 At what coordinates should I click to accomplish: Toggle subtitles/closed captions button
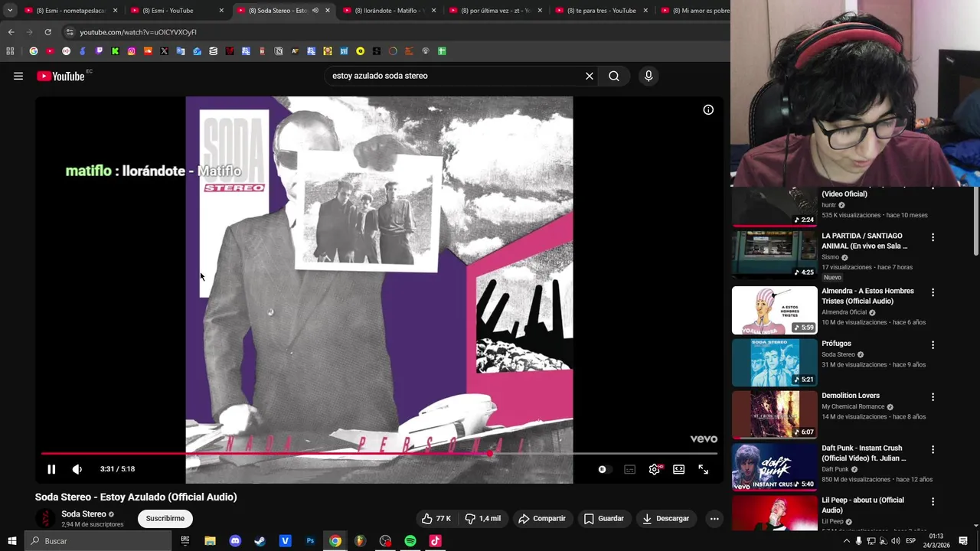pyautogui.click(x=629, y=469)
